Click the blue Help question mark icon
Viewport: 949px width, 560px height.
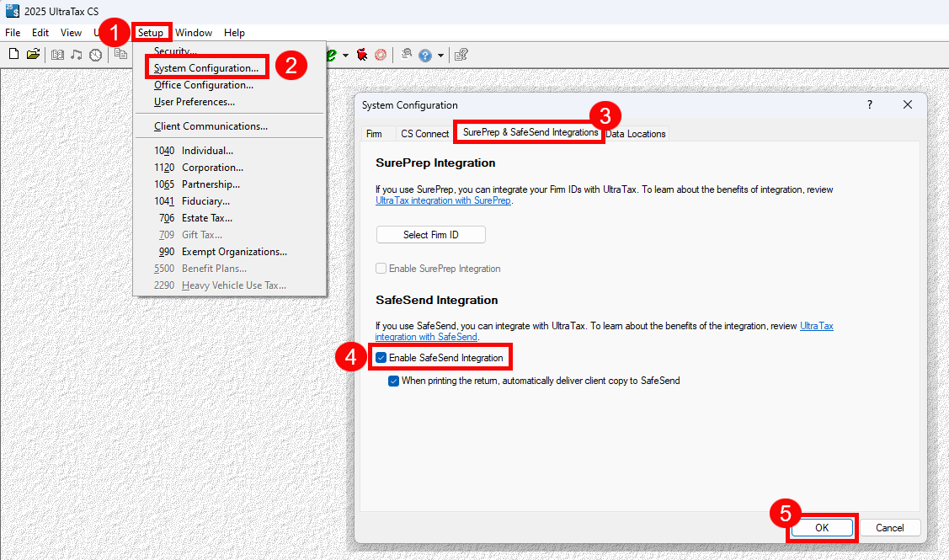coord(425,55)
